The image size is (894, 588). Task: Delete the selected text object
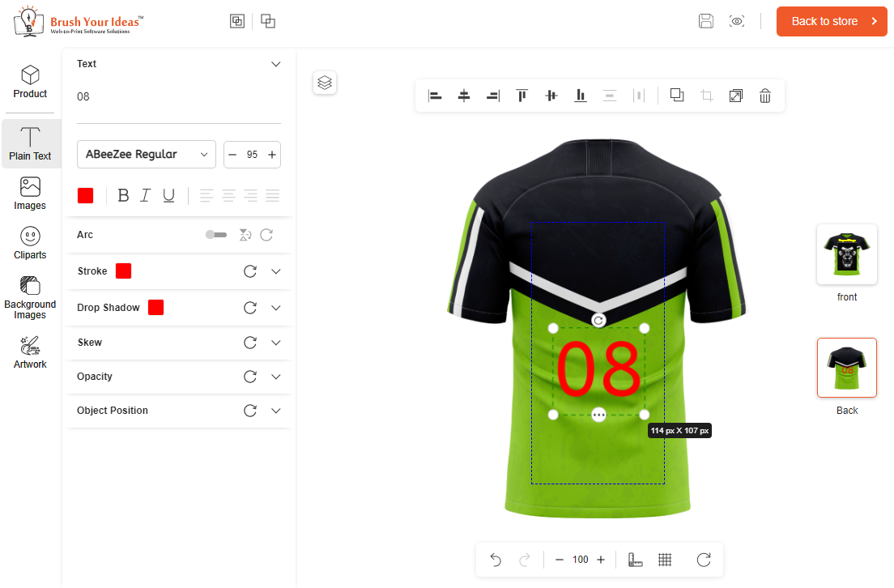click(764, 96)
